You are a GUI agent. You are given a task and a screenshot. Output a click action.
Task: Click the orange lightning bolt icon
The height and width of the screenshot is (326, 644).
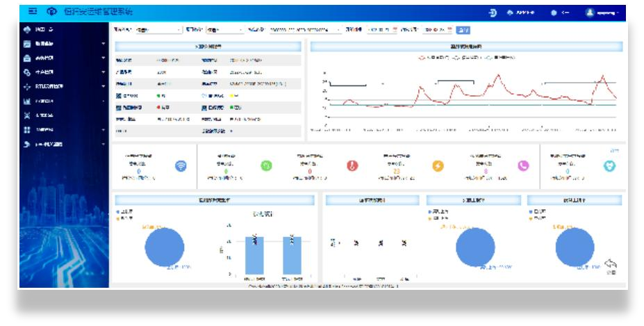438,165
